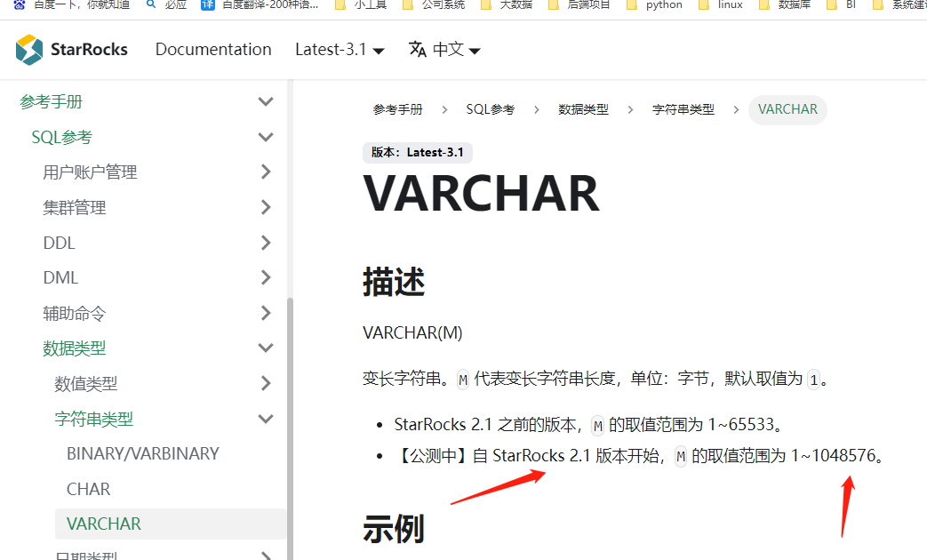Open the Baidu Translate bookmark icon
Screen dimensions: 927x560
point(207,4)
